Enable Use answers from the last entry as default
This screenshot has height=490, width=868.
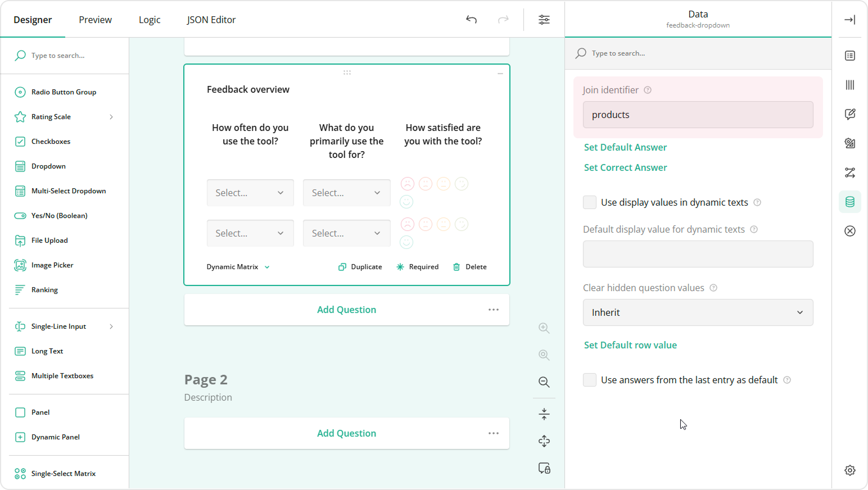(x=589, y=380)
